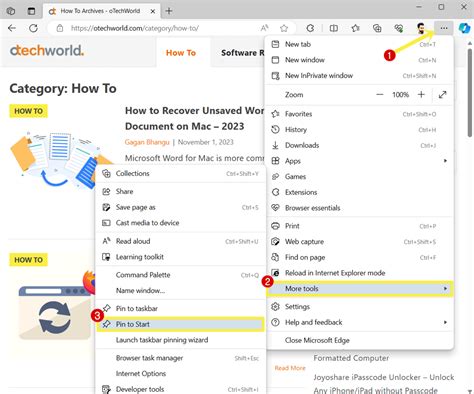Click the browser Back arrow
Image resolution: width=474 pixels, height=394 pixels.
(x=12, y=28)
